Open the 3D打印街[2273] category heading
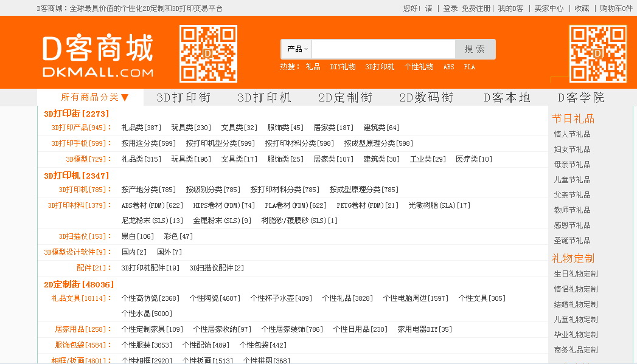This screenshot has width=637, height=364. coord(77,114)
